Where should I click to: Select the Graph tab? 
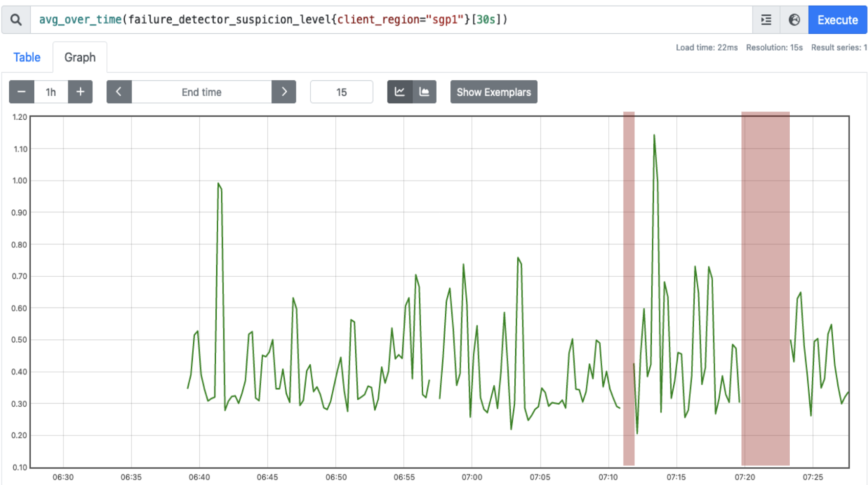[80, 57]
